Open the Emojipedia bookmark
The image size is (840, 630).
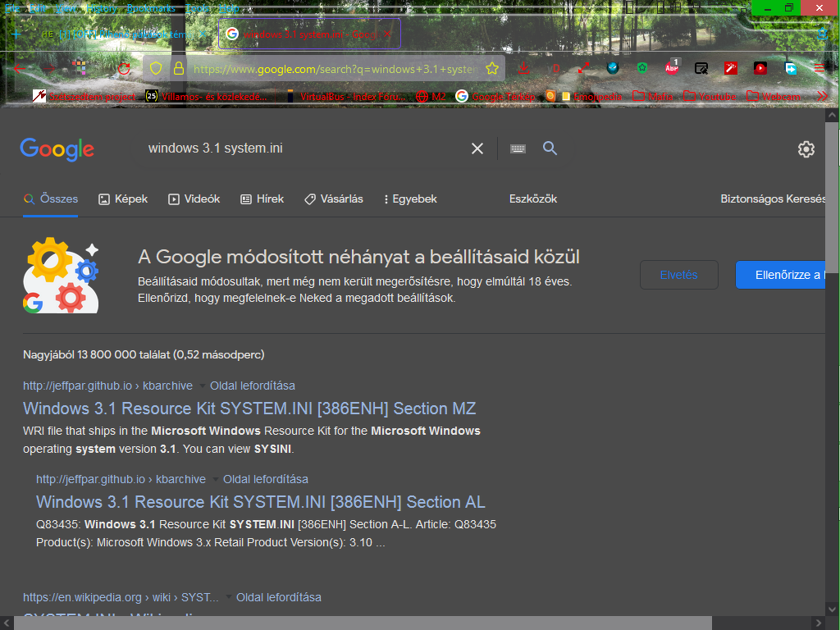pos(591,97)
